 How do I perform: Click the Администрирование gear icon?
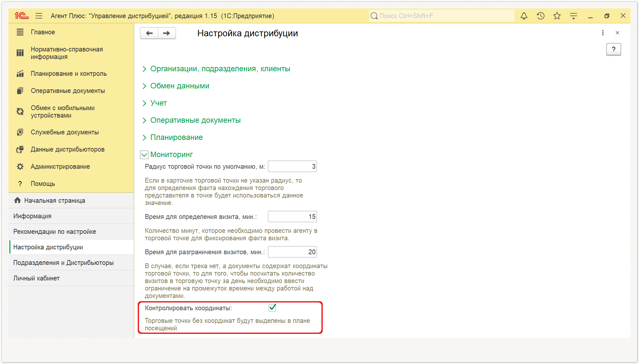20,166
